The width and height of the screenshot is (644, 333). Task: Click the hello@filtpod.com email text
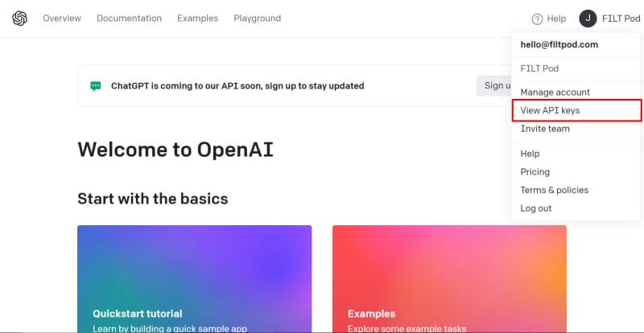tap(559, 45)
